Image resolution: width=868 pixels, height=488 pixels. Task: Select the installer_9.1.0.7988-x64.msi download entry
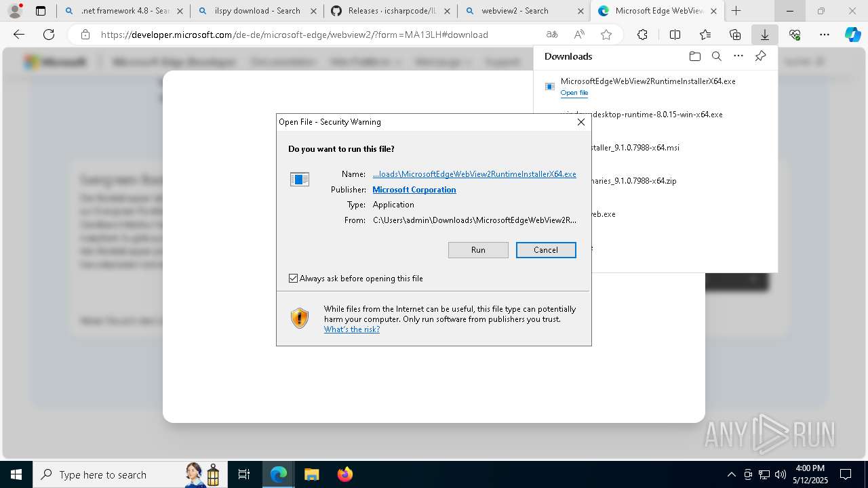click(x=654, y=148)
